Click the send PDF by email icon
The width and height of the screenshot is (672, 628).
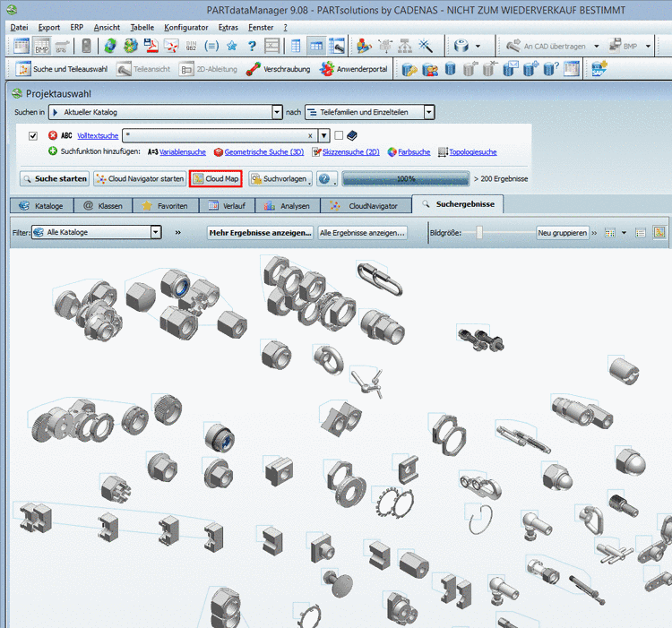pos(171,46)
